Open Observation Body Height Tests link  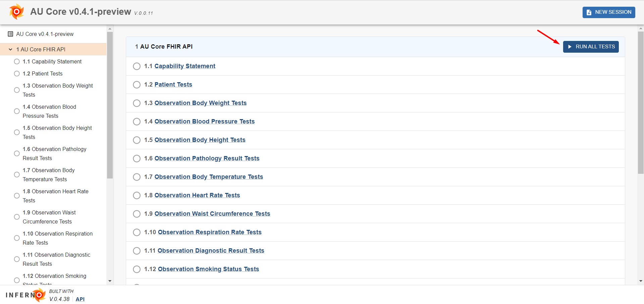(200, 140)
